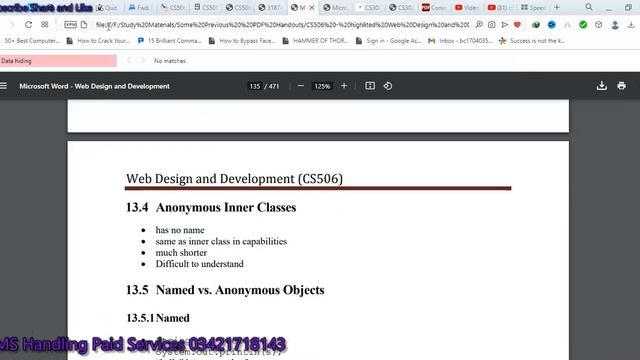Open the '50+ Best Computer...' bookmark
Screen dimensions: 640x360
32,41
